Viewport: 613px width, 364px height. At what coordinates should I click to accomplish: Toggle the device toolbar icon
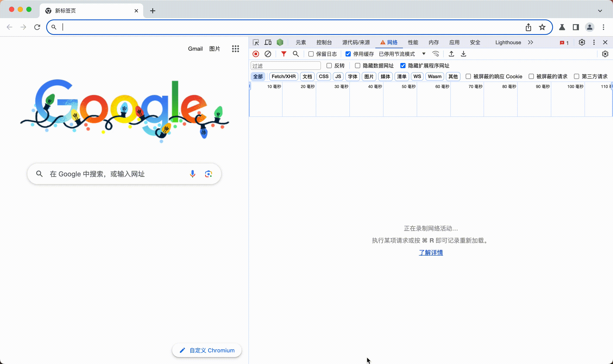(x=268, y=42)
